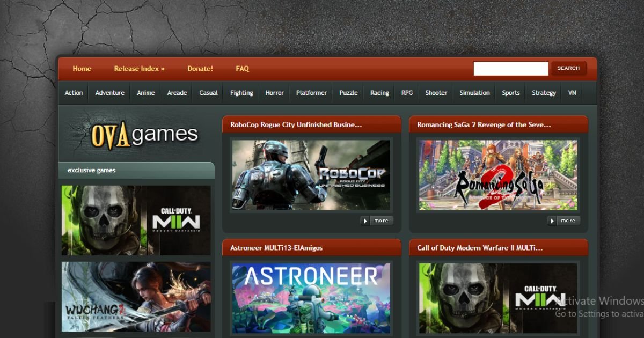Select the Racing category

(x=380, y=93)
